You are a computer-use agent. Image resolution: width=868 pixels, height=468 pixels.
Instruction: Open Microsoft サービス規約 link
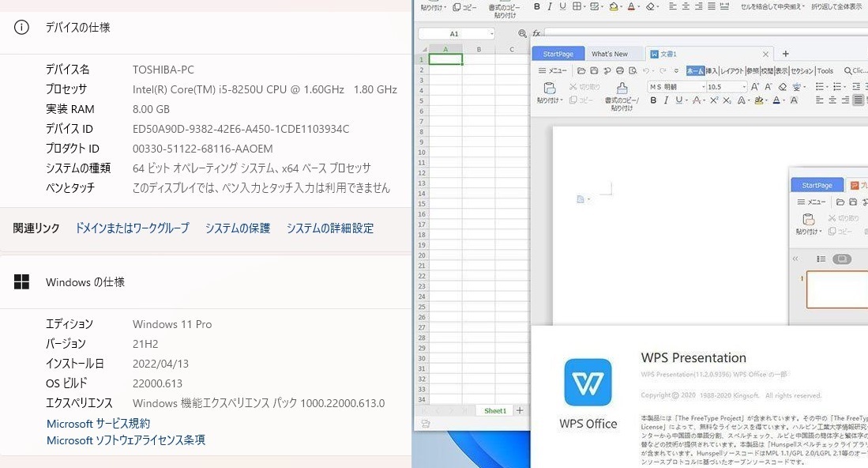[98, 424]
